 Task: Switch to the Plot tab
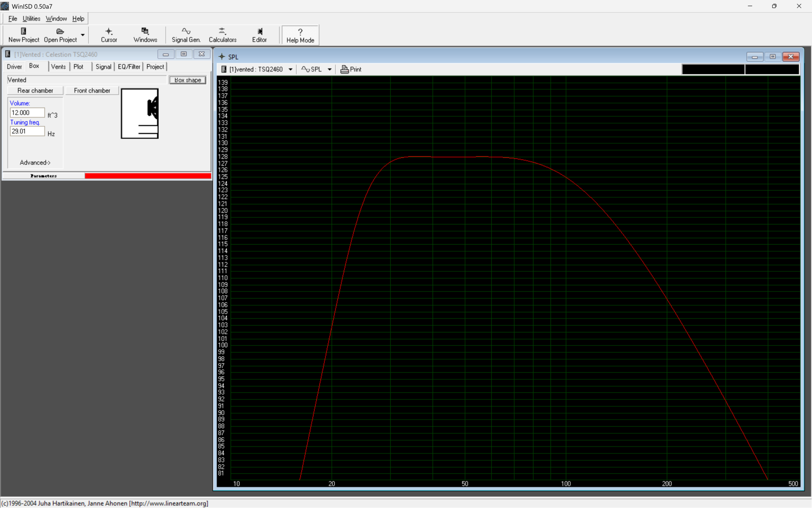point(79,67)
